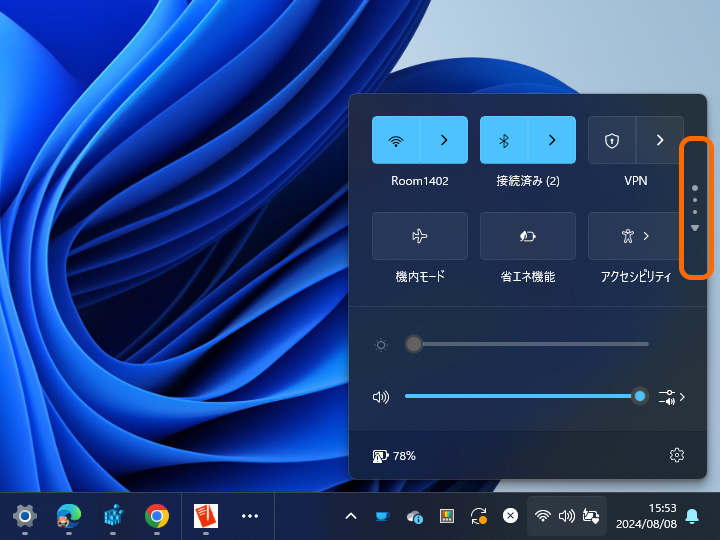Viewport: 720px width, 540px height.
Task: Toggle VPN shield button
Action: click(612, 140)
